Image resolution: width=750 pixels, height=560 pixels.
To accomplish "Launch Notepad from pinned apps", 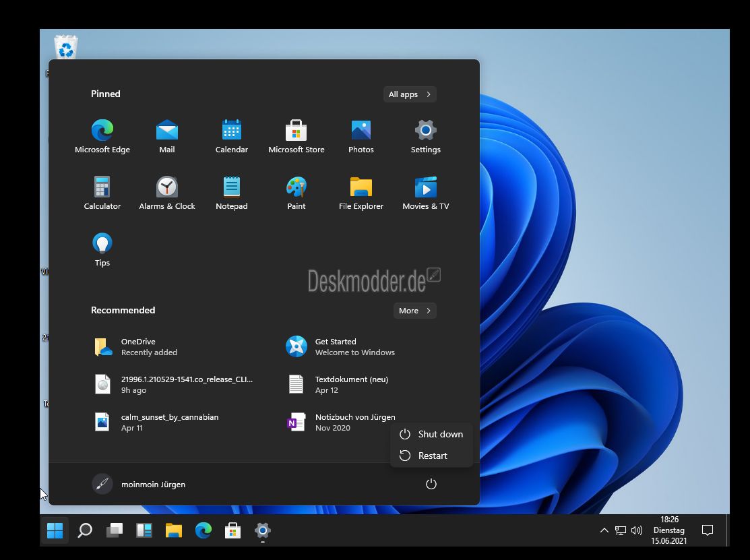I will pos(232,193).
